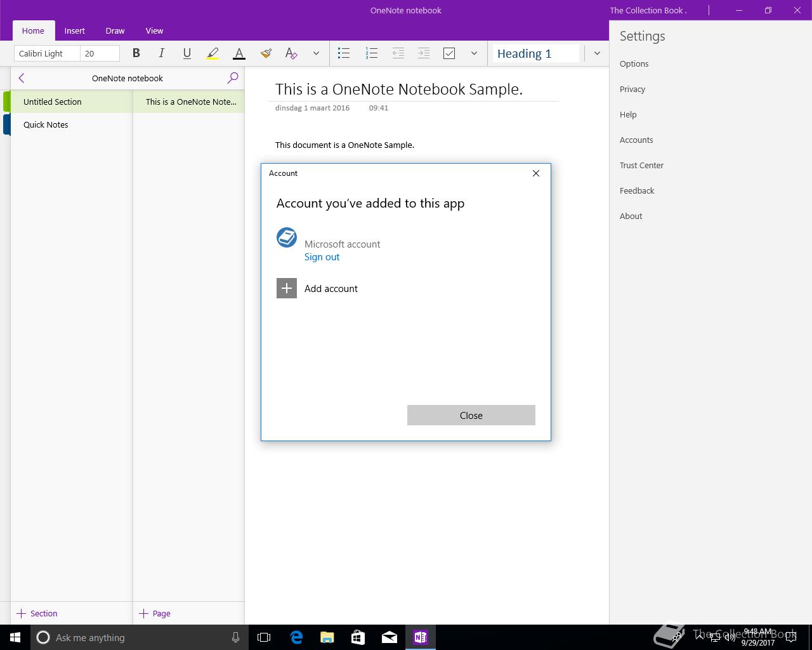Insert a numbered list

click(372, 53)
